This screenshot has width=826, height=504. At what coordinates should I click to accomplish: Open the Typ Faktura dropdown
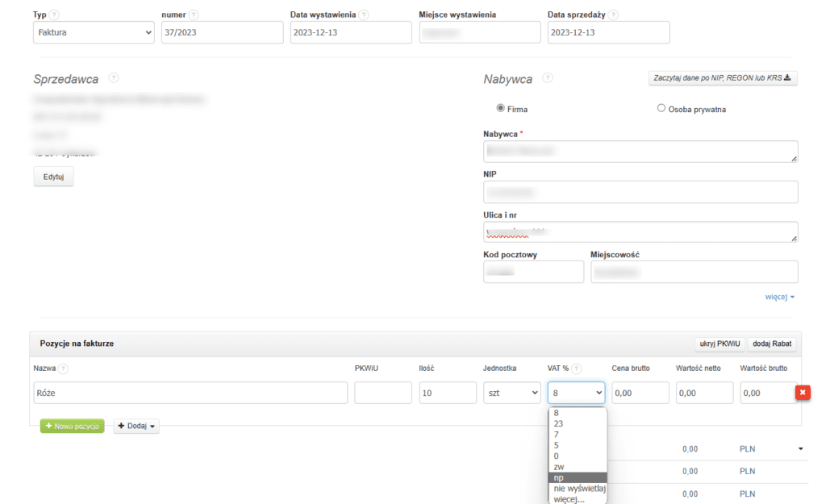(93, 32)
